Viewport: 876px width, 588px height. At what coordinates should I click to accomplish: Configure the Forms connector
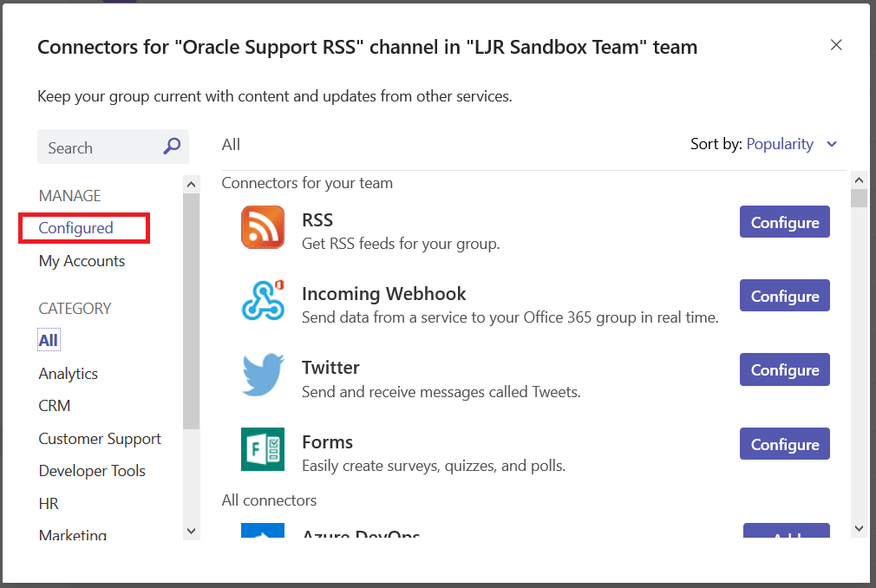pyautogui.click(x=784, y=444)
